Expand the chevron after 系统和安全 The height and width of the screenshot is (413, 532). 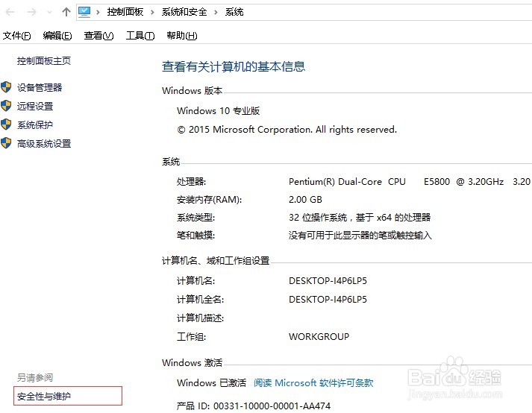pyautogui.click(x=216, y=13)
